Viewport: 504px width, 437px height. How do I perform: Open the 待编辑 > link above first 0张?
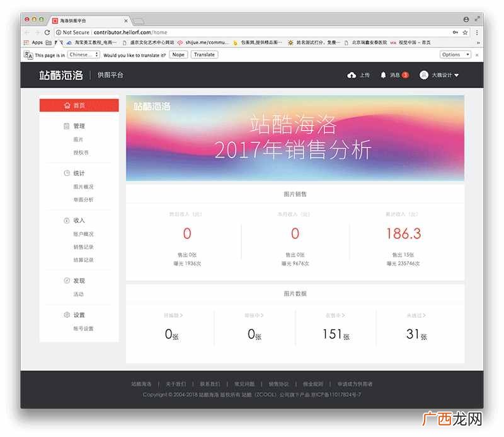[x=173, y=315]
